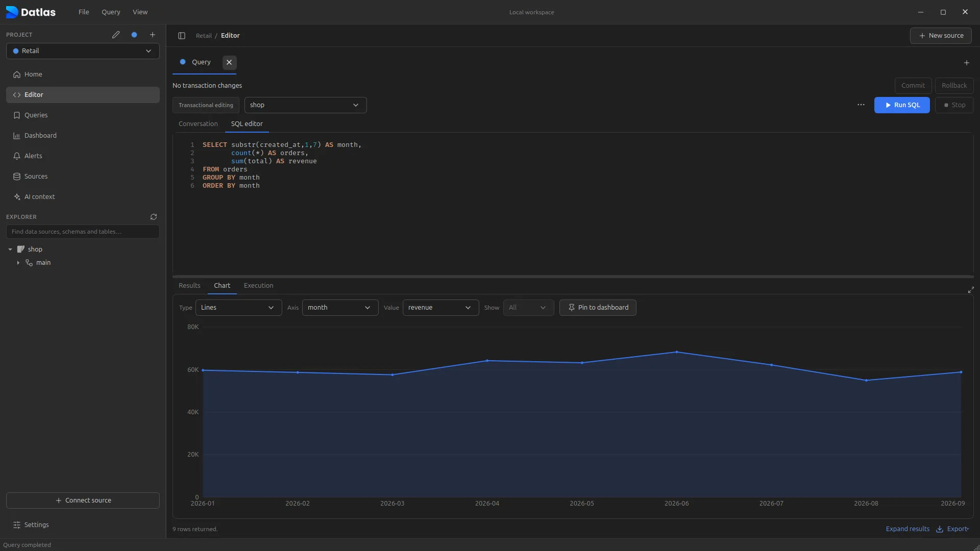Open the AI context page
980x551 pixels.
83,197
